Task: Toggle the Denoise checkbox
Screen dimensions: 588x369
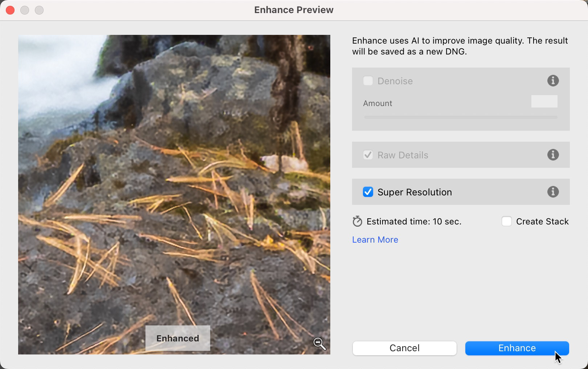Action: coord(368,81)
